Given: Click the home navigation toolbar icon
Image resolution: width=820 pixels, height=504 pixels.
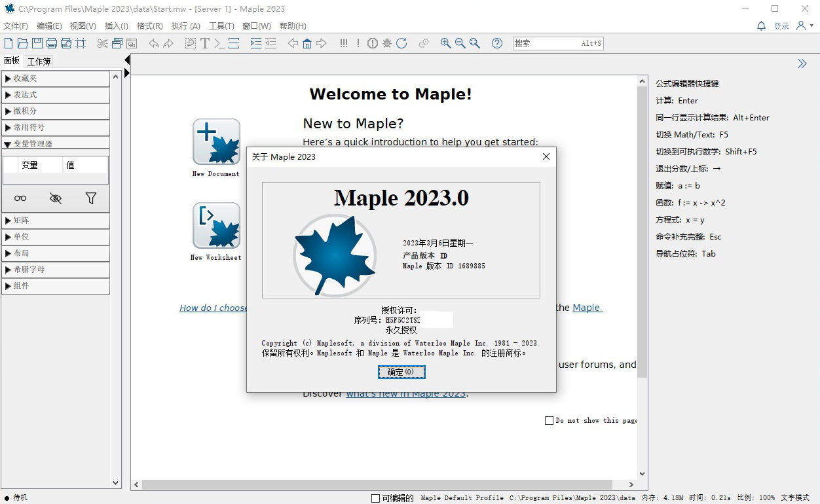Looking at the screenshot, I should coord(307,43).
